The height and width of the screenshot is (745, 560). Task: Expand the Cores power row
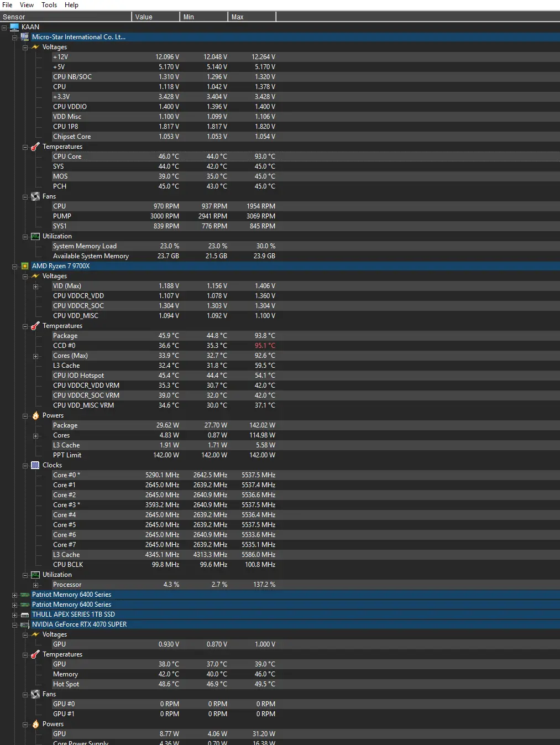pos(36,435)
